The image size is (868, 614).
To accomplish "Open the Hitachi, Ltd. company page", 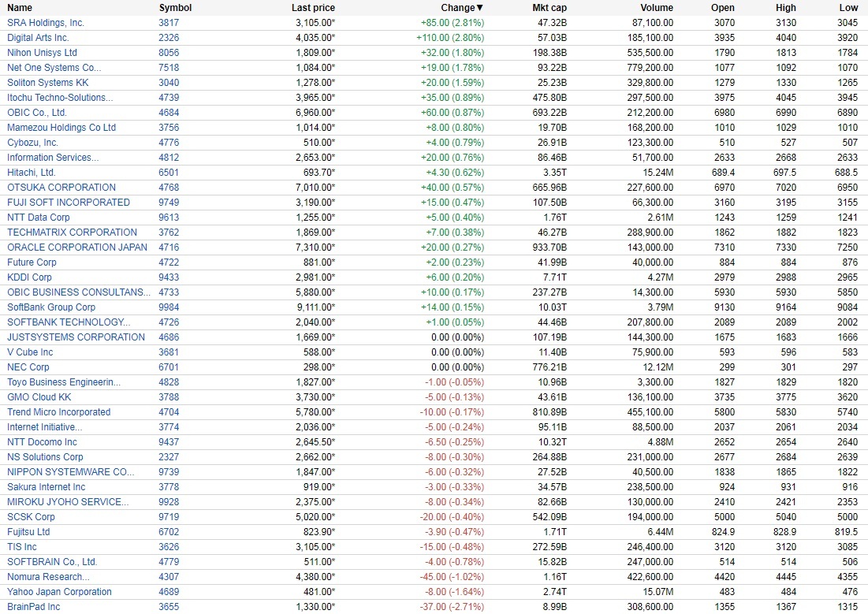I will click(32, 173).
